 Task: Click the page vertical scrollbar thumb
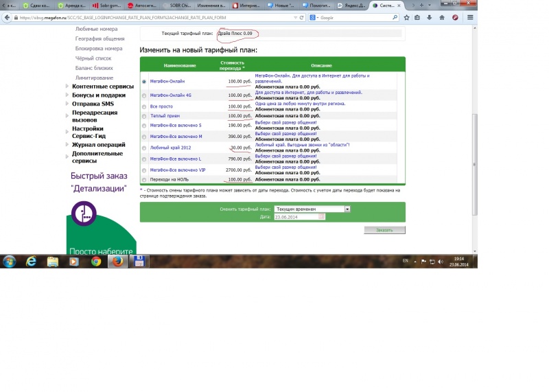[x=475, y=165]
